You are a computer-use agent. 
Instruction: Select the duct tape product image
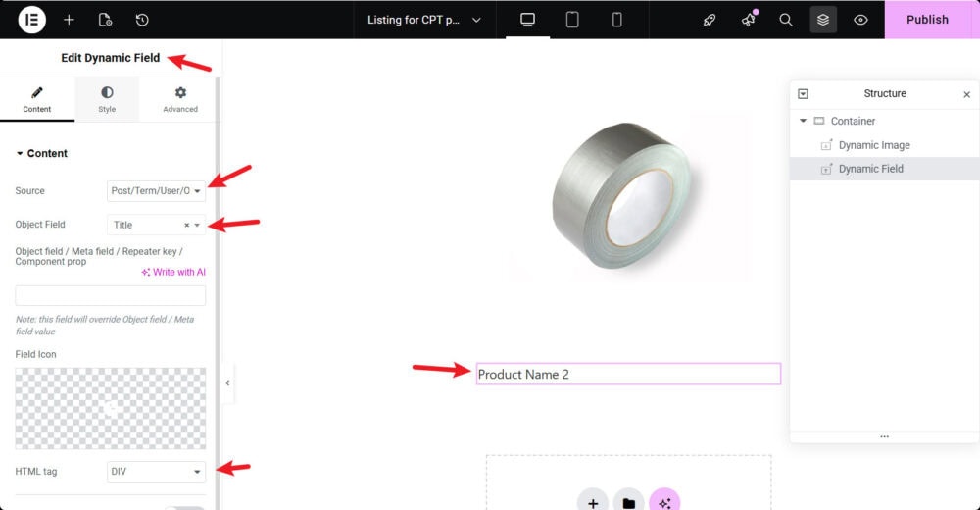(629, 196)
